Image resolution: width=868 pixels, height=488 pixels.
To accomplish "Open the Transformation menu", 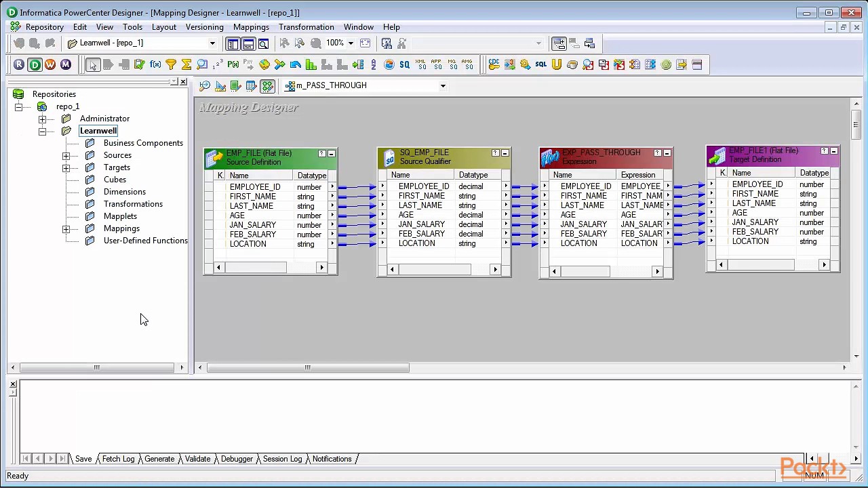I will (x=307, y=27).
